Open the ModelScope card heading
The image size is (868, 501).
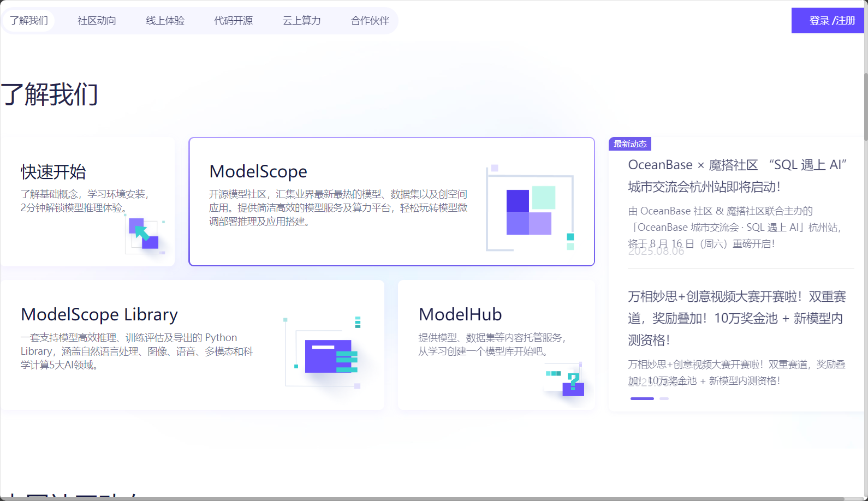pos(258,171)
